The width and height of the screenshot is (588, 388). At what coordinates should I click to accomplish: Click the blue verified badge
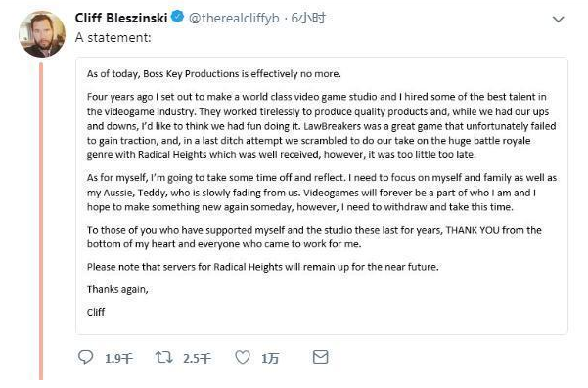[177, 18]
